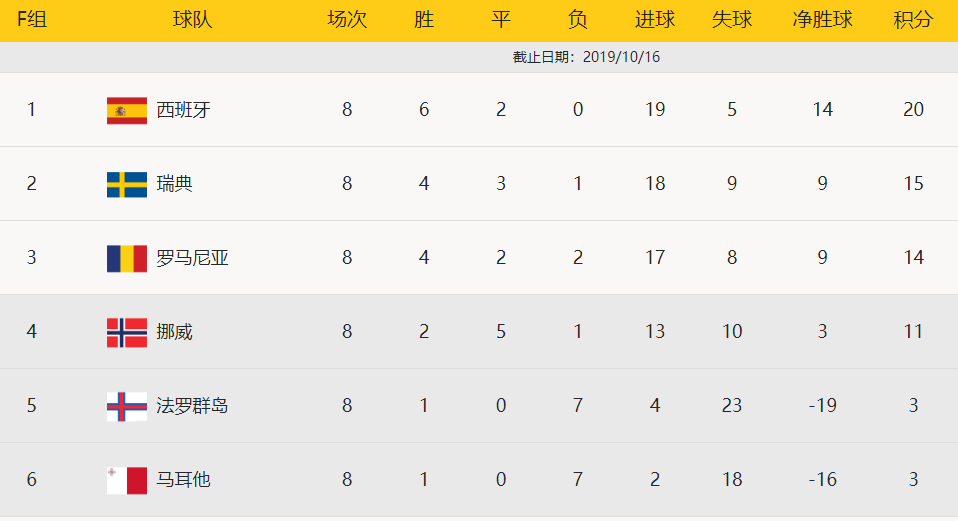Open the 马耳他 team entry
This screenshot has width=958, height=521.
183,479
